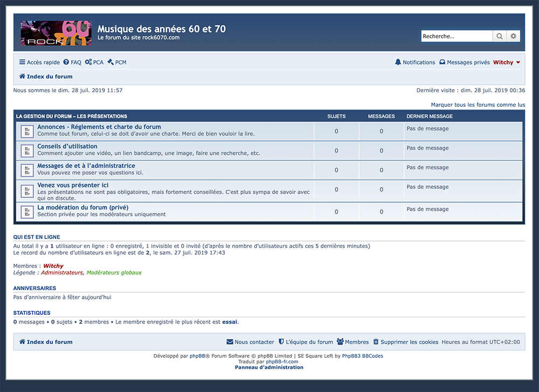Click forum icon beside Conseils d'utilisation
This screenshot has width=539, height=392.
click(27, 150)
